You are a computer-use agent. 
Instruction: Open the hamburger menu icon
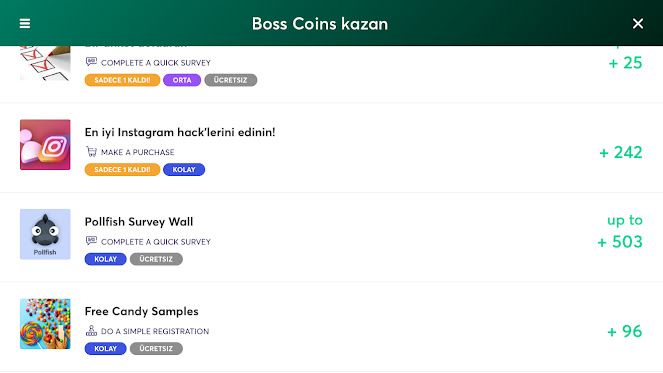coord(25,24)
